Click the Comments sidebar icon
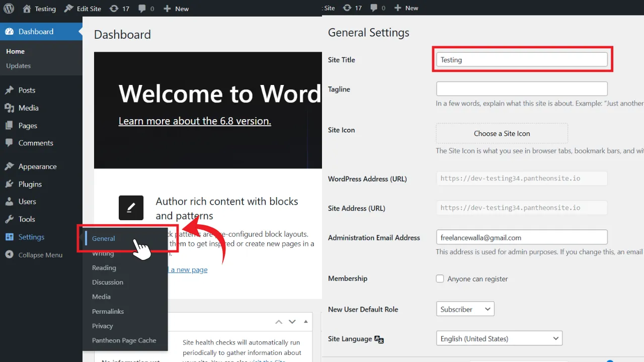 pos(9,143)
